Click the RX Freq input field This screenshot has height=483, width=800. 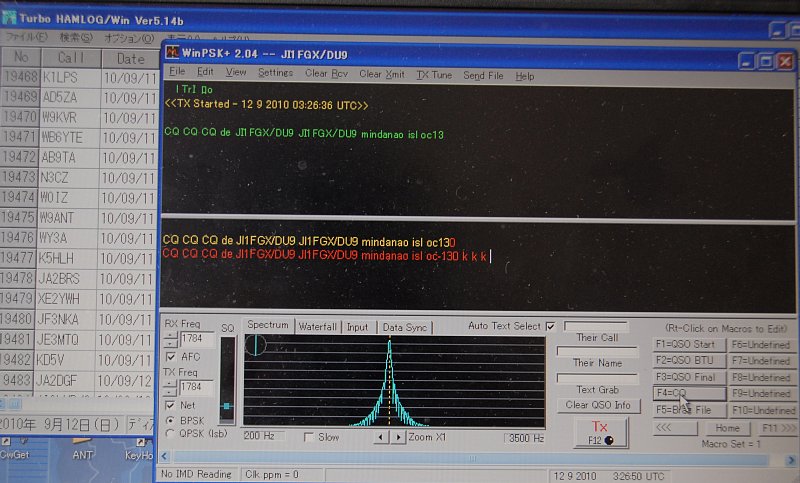click(196, 339)
